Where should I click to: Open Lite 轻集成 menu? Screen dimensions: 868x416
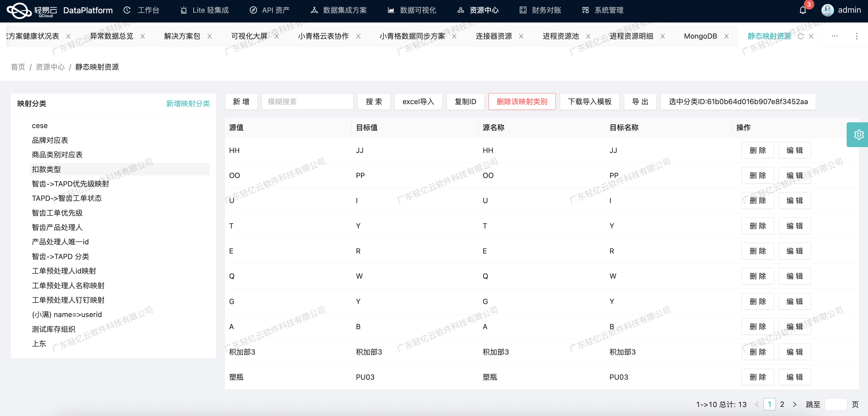click(x=204, y=10)
